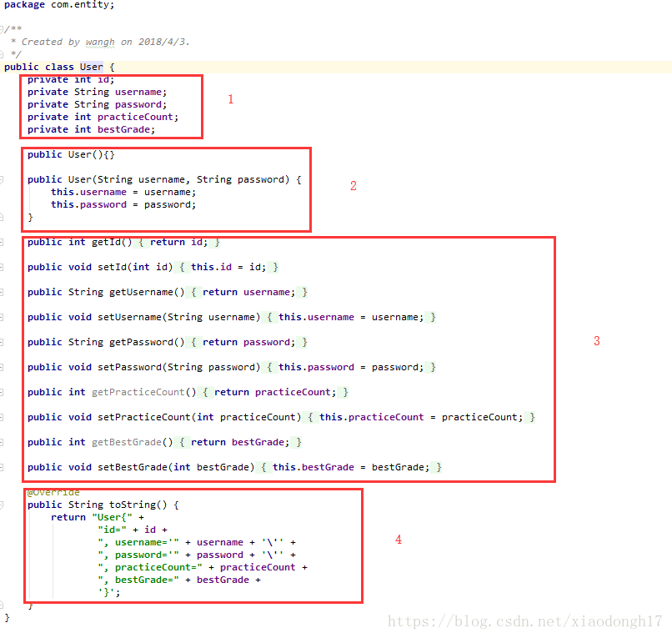Screen dimensions: 672x638
Task: Click string ", bestGrade=" in toString
Action: point(138,580)
